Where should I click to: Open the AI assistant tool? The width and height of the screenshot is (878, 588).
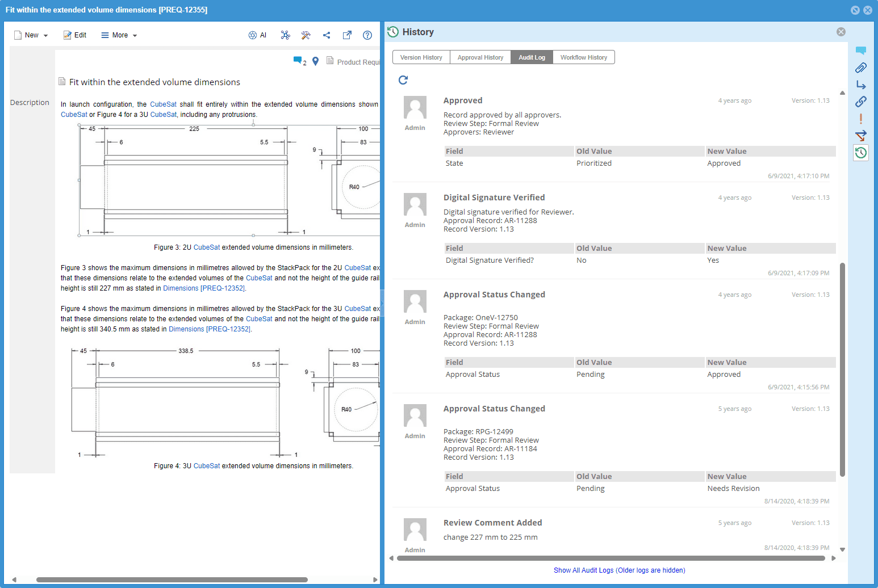point(257,35)
